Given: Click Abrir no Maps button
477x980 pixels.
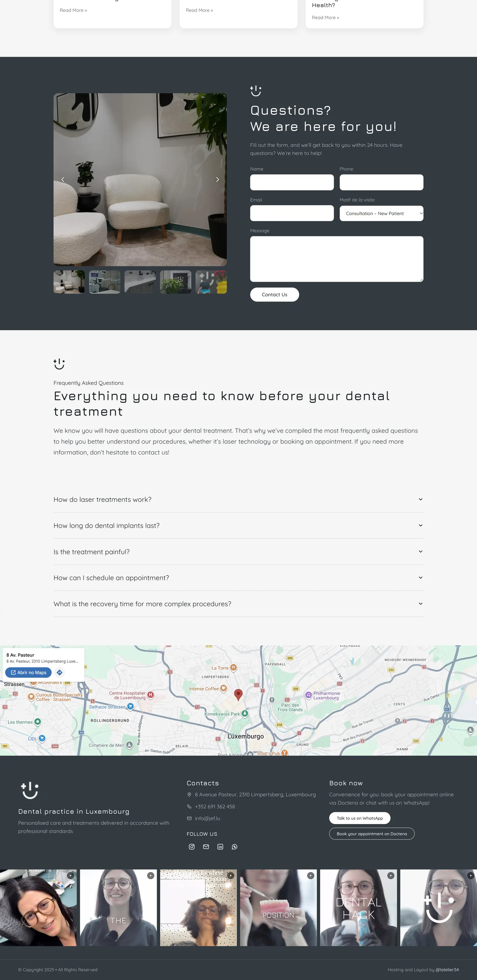Looking at the screenshot, I should tap(29, 672).
